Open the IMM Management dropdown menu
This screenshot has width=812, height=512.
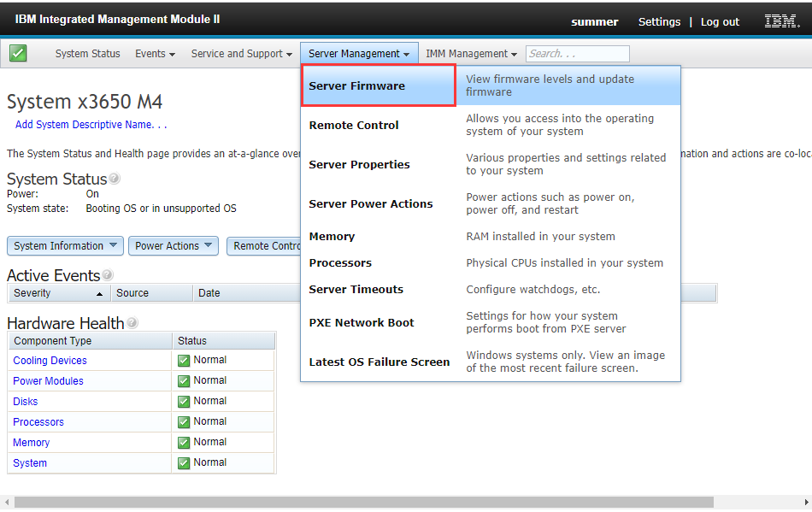pyautogui.click(x=471, y=54)
